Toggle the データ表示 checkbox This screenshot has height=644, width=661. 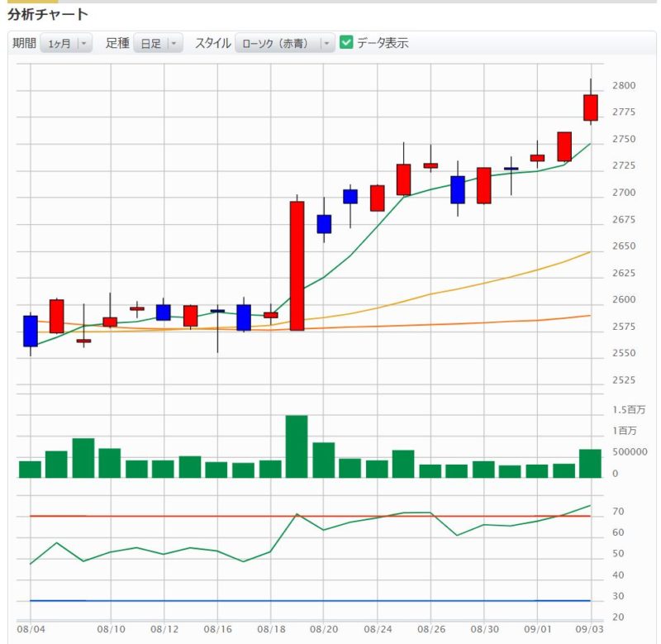(x=346, y=42)
